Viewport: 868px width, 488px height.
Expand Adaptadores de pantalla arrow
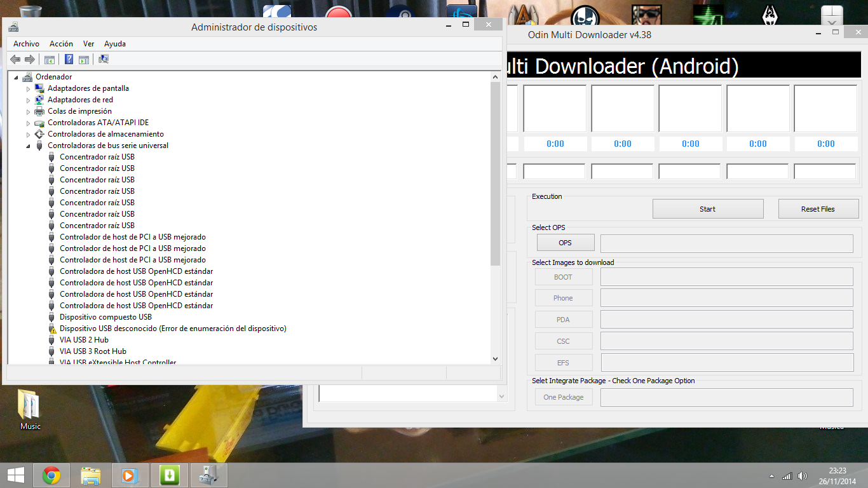pyautogui.click(x=28, y=88)
